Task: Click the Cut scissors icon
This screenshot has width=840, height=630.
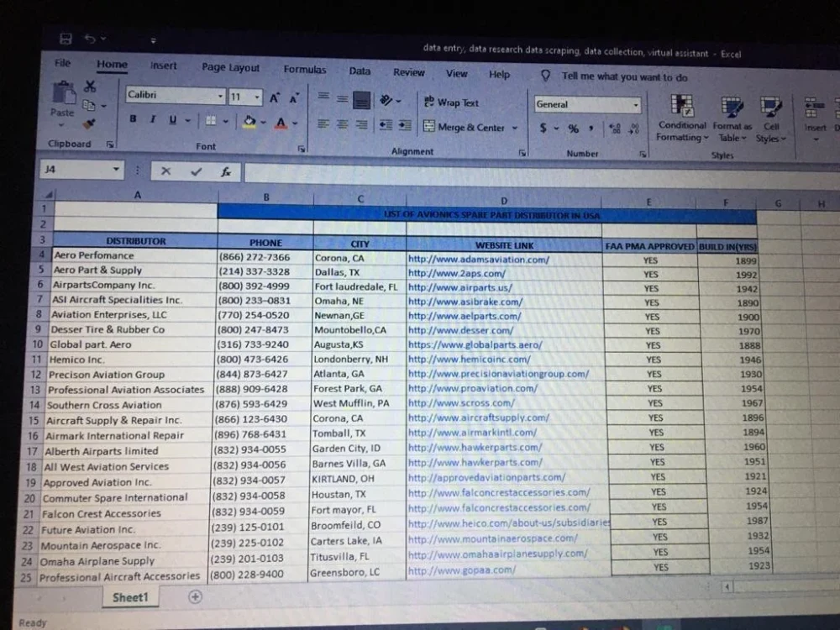Action: pyautogui.click(x=90, y=87)
